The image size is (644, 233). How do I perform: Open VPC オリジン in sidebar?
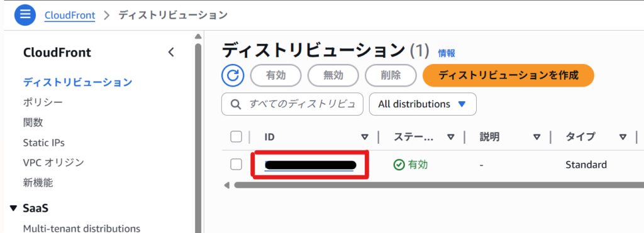[53, 163]
